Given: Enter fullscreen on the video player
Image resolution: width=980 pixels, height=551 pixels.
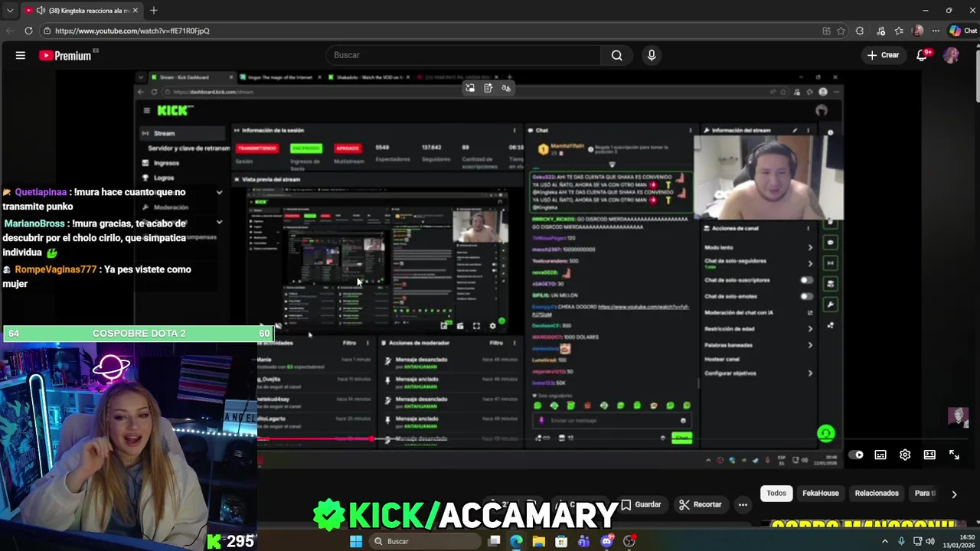Looking at the screenshot, I should (x=954, y=455).
